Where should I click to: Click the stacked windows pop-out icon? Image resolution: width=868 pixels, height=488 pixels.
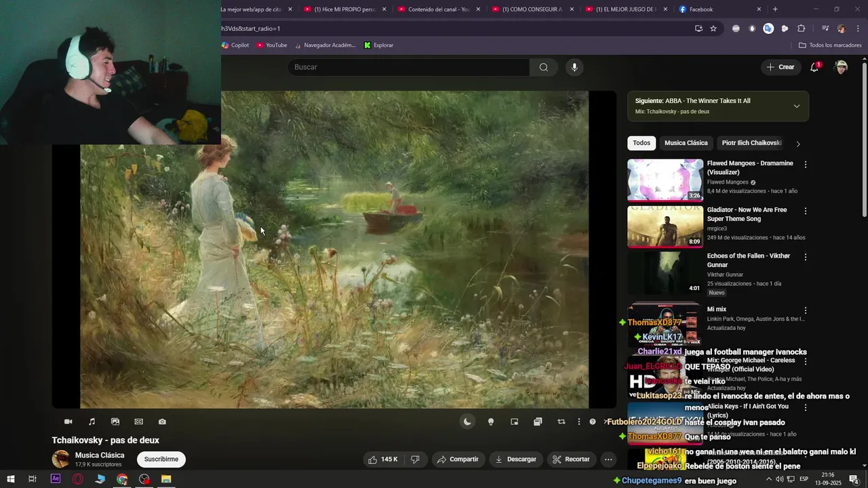[x=538, y=422]
